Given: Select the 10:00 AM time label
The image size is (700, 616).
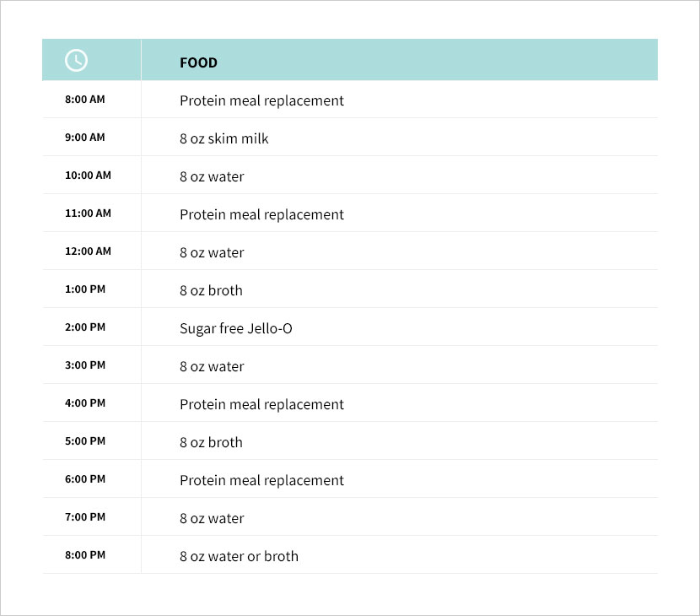Looking at the screenshot, I should 88,176.
